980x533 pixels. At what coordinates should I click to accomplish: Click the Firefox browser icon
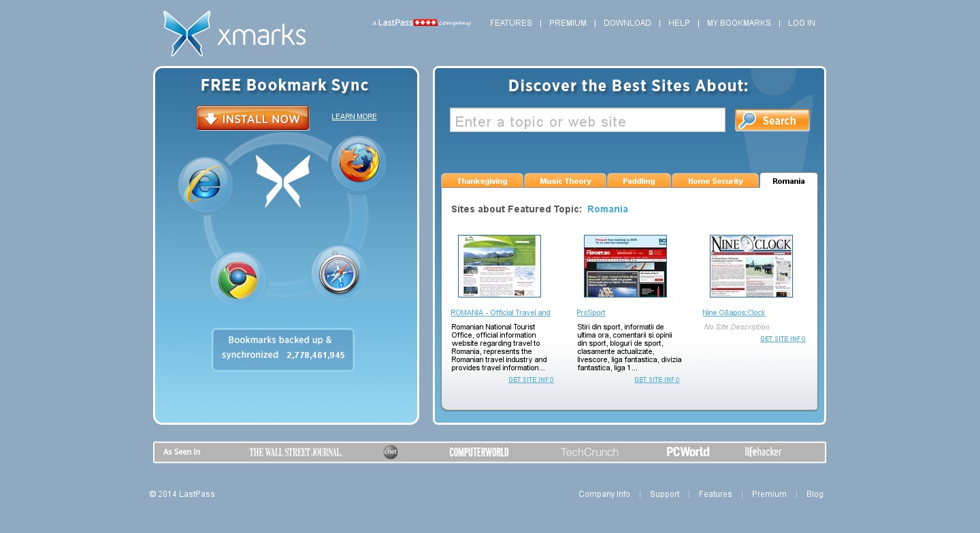coord(359,164)
